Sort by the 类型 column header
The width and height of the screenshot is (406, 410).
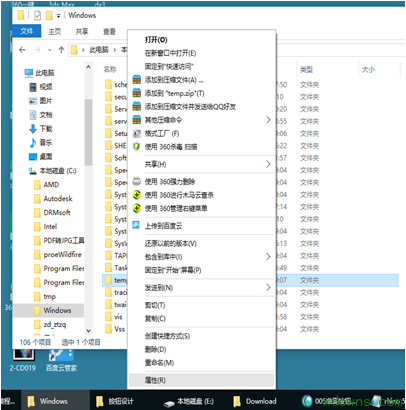(306, 69)
